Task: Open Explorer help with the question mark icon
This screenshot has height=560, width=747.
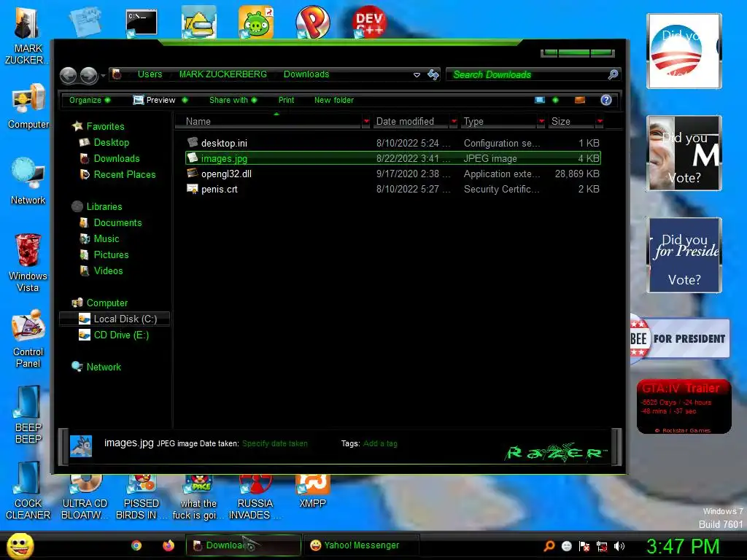Action: pyautogui.click(x=606, y=100)
